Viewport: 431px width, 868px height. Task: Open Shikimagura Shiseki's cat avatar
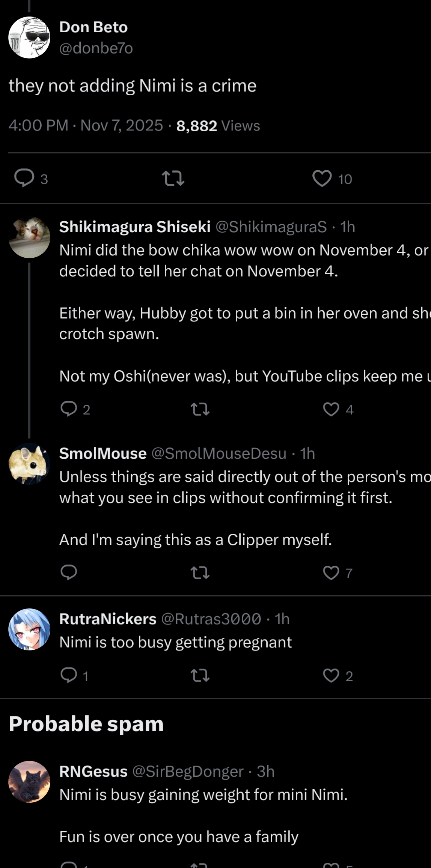(29, 237)
